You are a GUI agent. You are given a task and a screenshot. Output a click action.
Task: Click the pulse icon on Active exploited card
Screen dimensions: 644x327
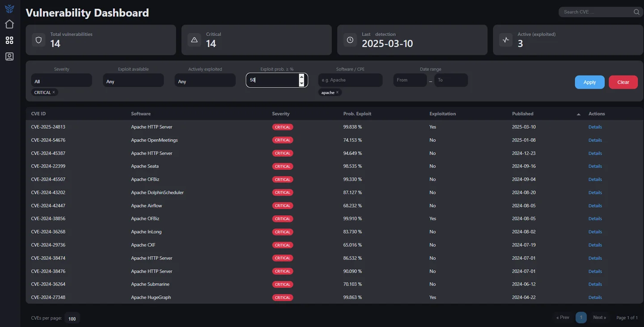coord(506,40)
